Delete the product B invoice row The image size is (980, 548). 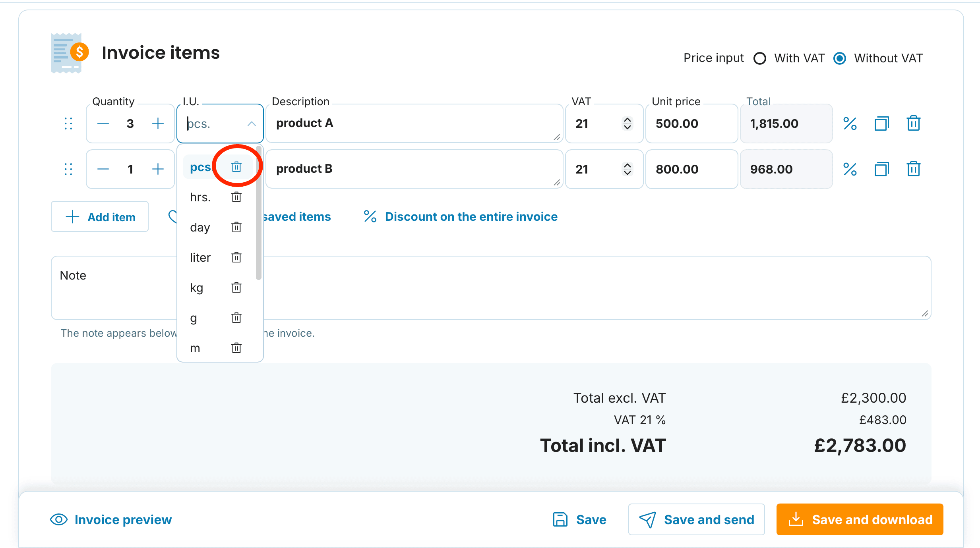tap(914, 169)
